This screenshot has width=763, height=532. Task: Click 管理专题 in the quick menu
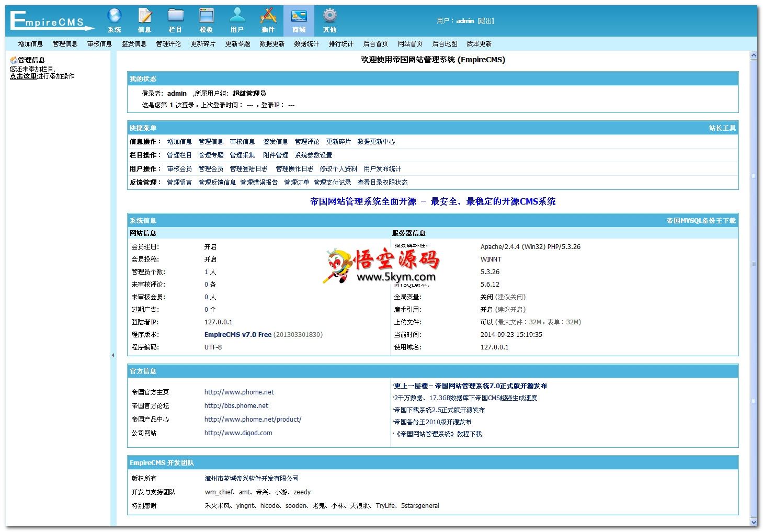click(211, 155)
